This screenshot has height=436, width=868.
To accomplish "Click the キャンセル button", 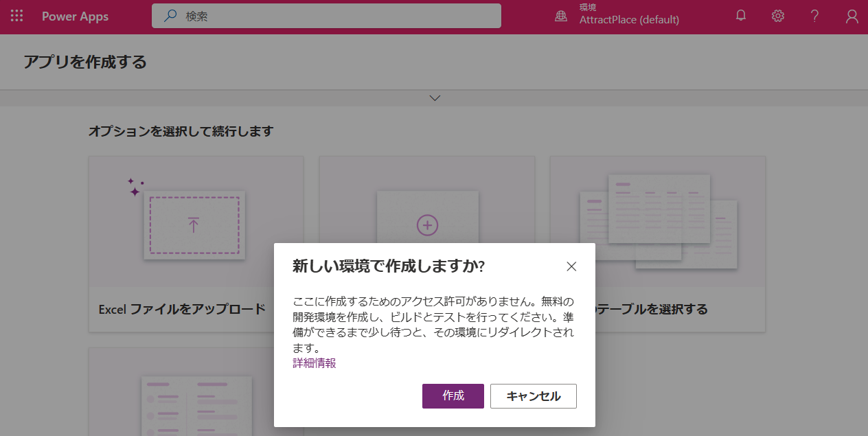I will [x=533, y=396].
